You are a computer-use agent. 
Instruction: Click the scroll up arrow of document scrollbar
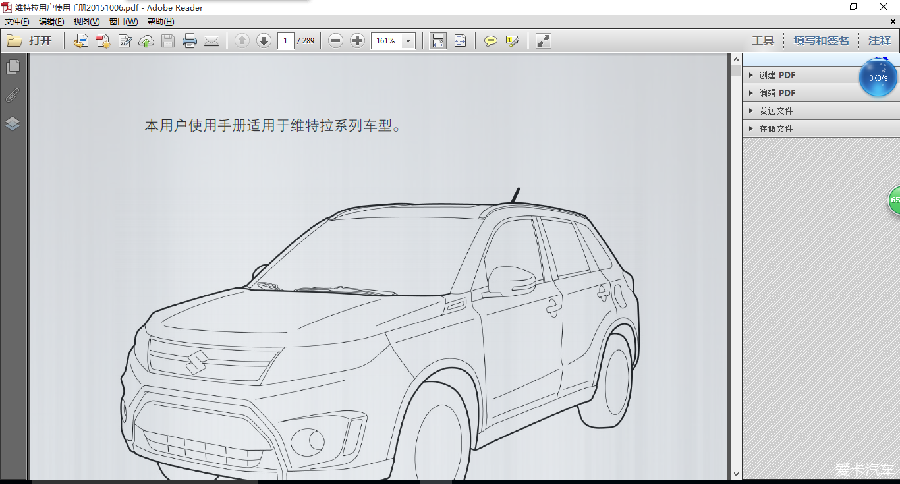736,59
